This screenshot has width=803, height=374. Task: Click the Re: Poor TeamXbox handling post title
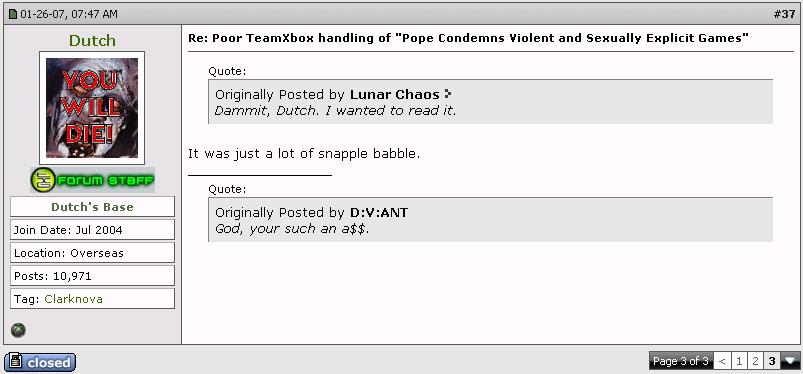(x=469, y=38)
